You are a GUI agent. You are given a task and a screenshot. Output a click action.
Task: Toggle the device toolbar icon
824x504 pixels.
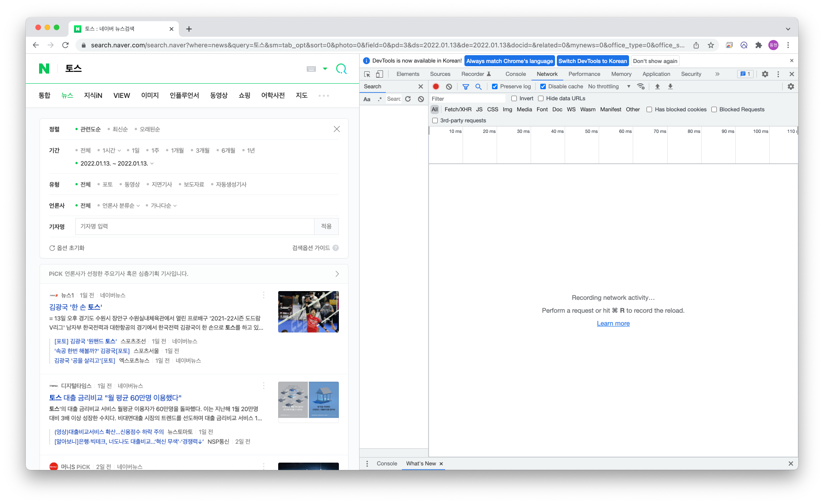tap(379, 74)
